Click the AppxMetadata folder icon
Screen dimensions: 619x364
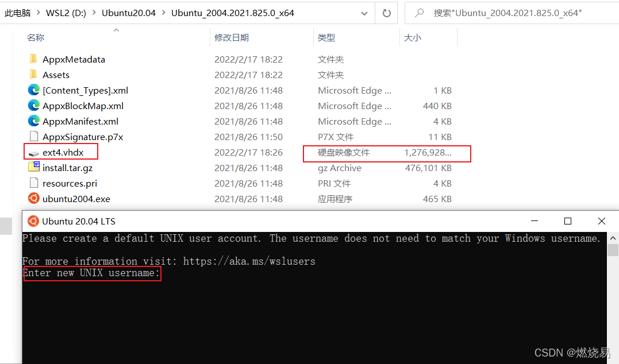click(x=33, y=59)
